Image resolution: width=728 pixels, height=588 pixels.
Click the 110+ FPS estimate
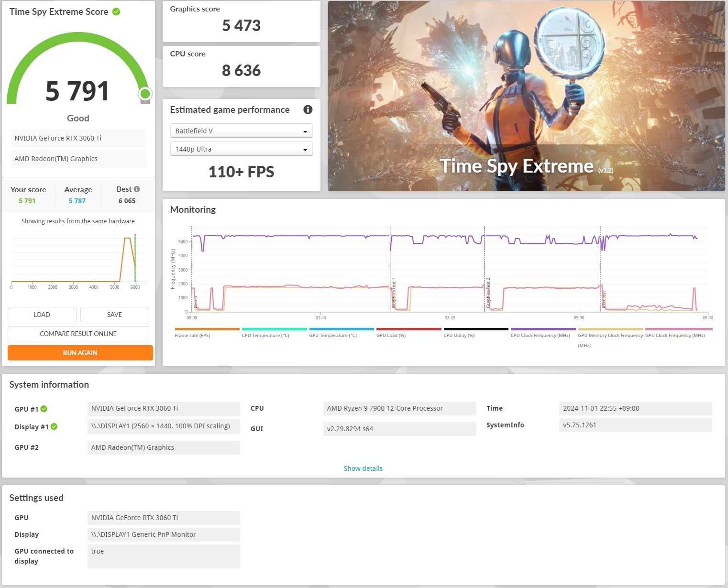(x=242, y=172)
